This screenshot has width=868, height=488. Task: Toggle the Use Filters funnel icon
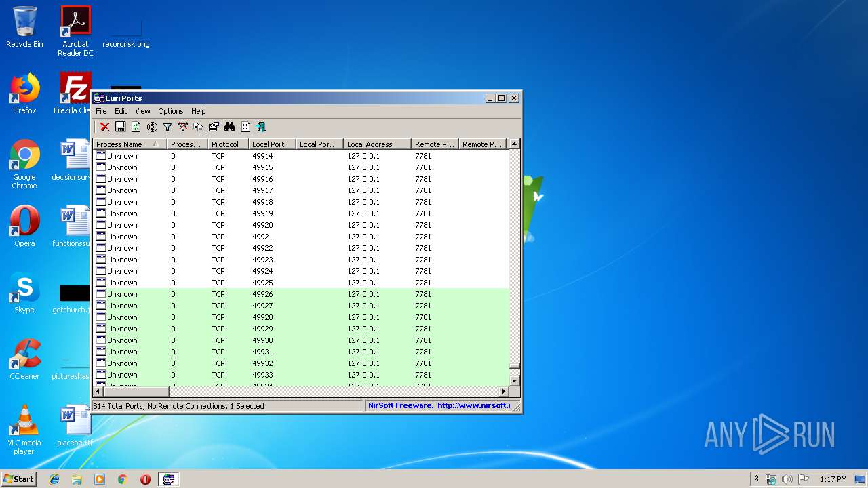click(167, 127)
